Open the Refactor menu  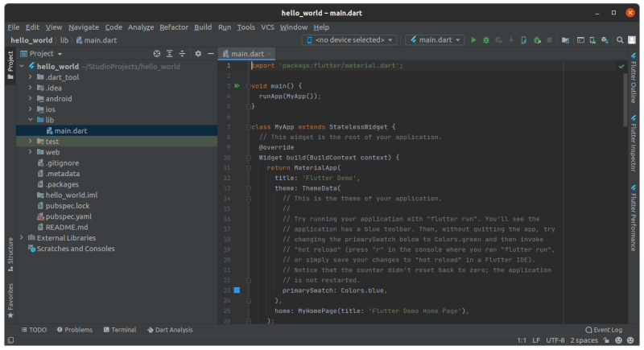tap(174, 27)
